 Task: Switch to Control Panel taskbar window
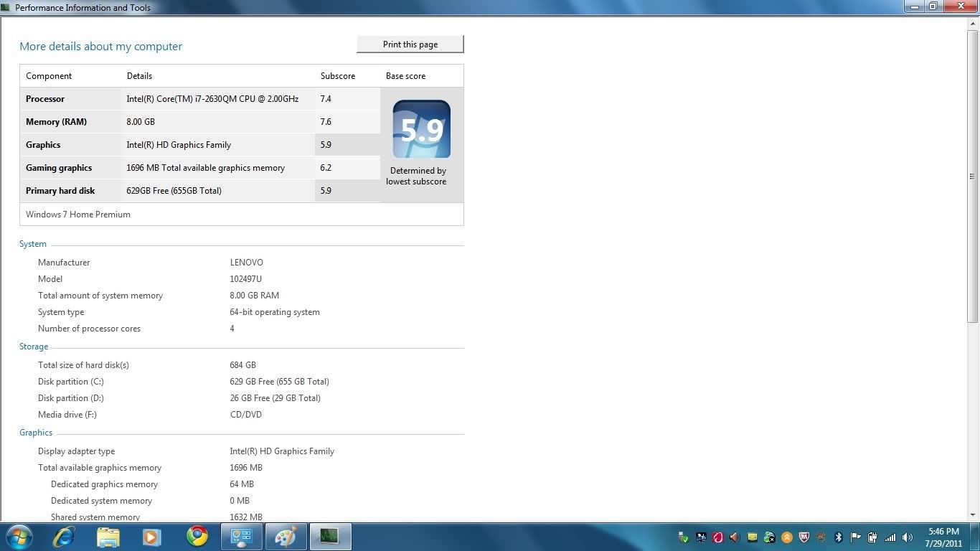coord(241,537)
